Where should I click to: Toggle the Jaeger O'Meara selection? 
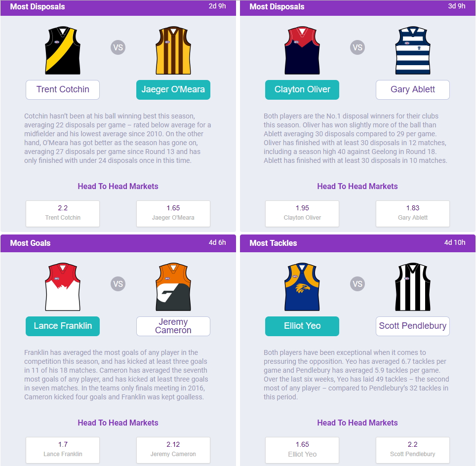pyautogui.click(x=173, y=89)
